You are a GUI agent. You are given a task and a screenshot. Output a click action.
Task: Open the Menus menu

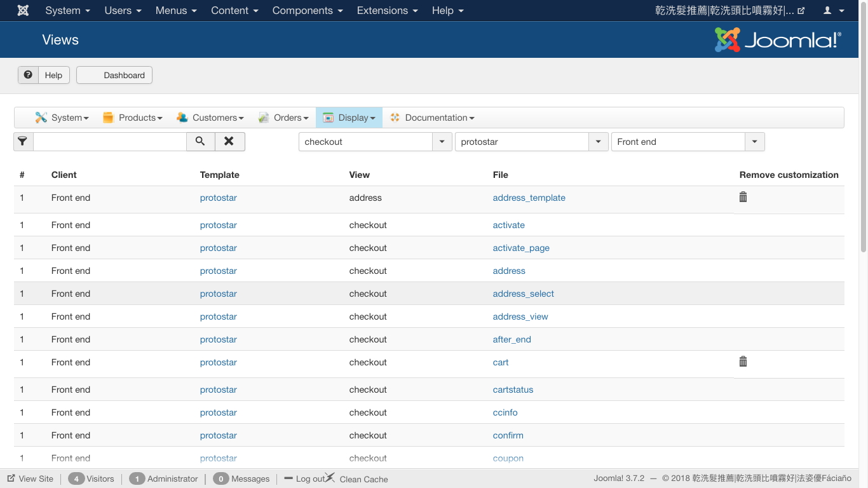coord(177,10)
